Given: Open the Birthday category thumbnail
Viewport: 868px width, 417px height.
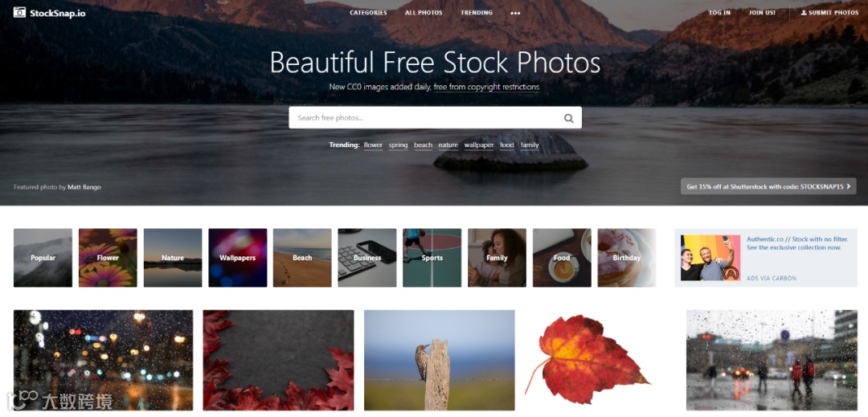Looking at the screenshot, I should click(627, 258).
